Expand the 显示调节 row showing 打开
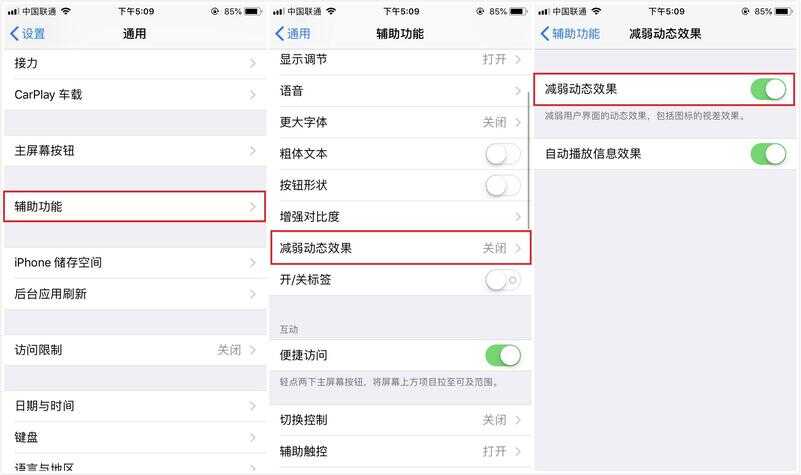The image size is (801, 475). (400, 60)
